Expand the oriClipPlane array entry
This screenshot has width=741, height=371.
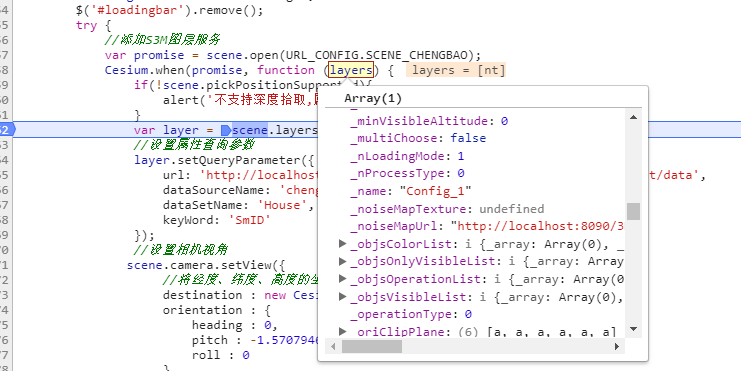point(343,331)
